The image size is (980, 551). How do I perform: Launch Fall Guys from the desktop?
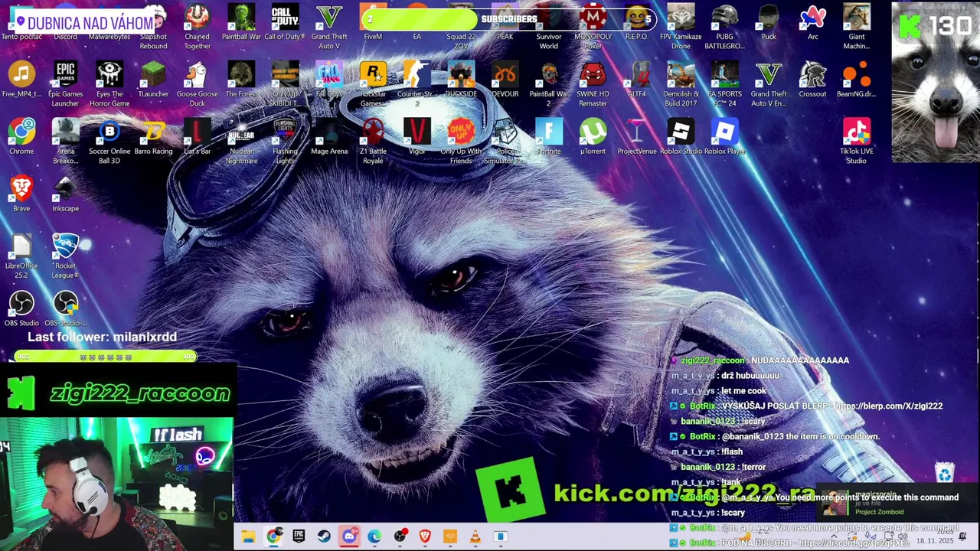[x=329, y=80]
